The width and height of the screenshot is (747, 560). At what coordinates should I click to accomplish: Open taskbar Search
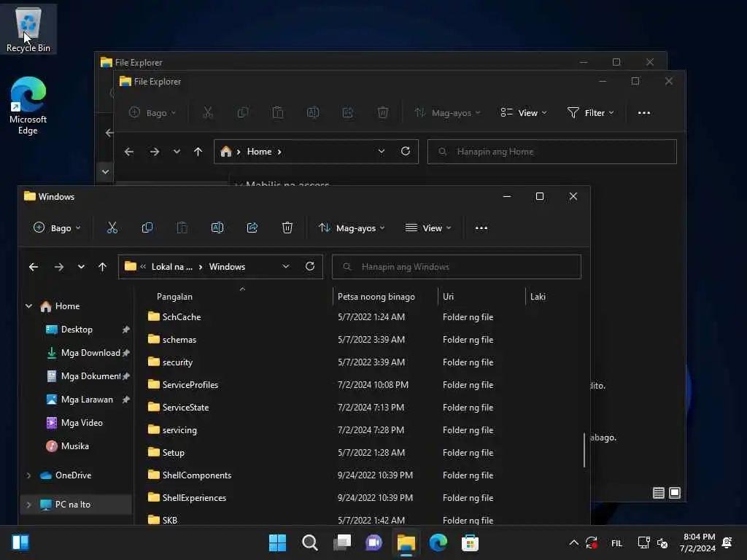(x=309, y=542)
